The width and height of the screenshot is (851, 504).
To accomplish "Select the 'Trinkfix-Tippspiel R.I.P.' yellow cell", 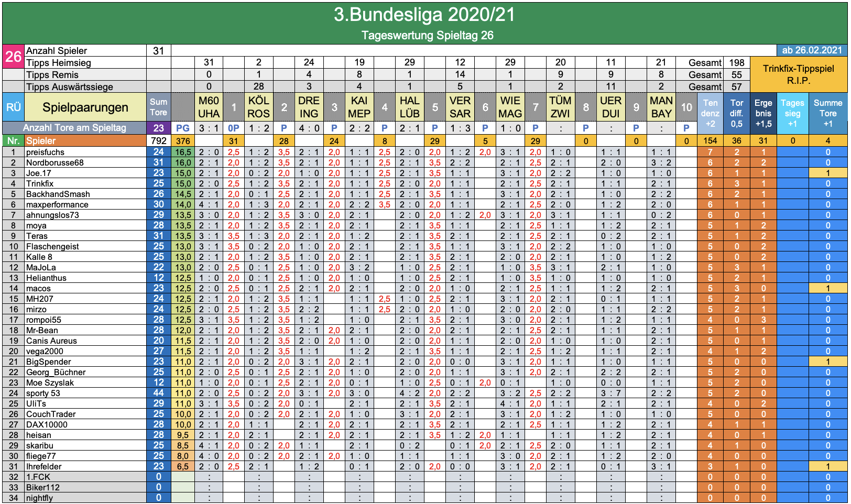I will tap(799, 74).
